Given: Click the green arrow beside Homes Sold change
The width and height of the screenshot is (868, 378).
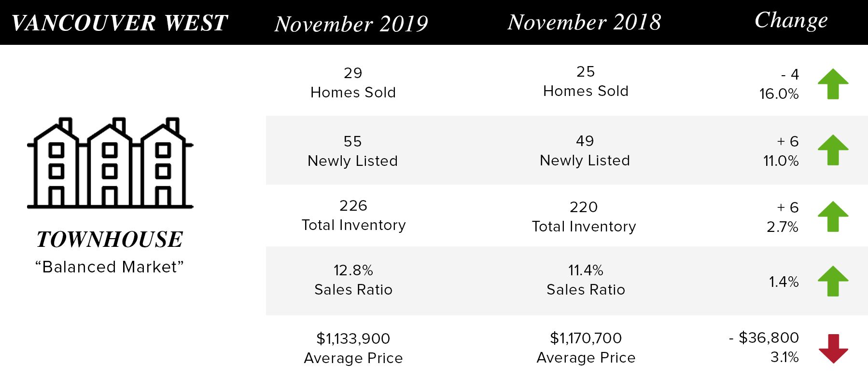Looking at the screenshot, I should coord(833,84).
